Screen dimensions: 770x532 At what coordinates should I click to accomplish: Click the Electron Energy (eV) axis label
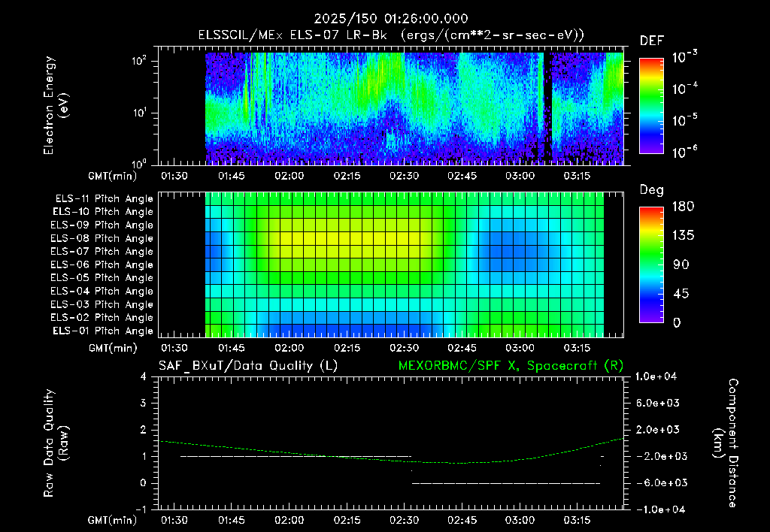click(56, 105)
